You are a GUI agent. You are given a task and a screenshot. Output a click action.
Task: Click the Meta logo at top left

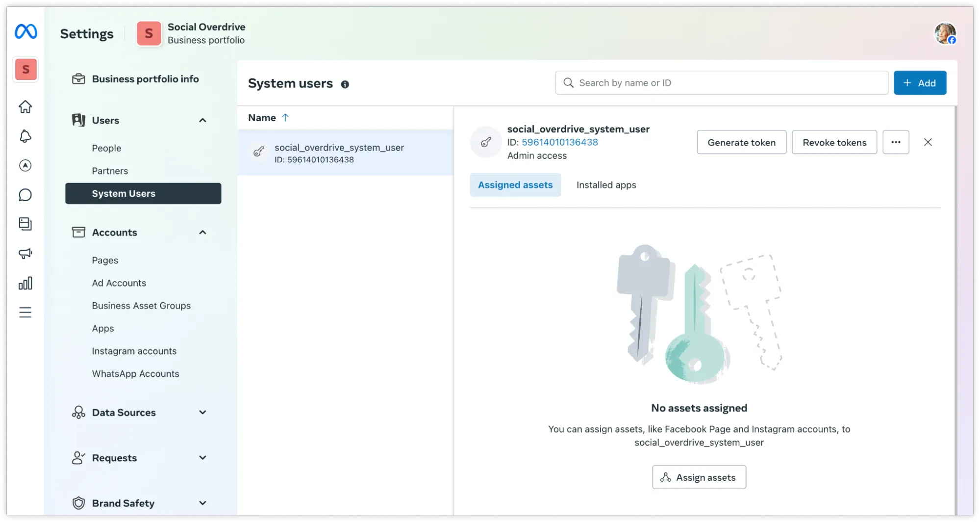pyautogui.click(x=25, y=31)
